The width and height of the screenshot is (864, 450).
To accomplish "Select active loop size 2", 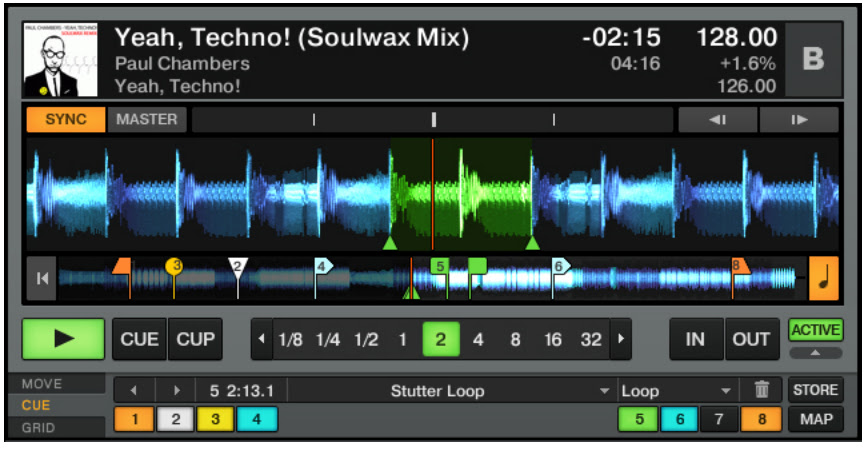I will click(x=441, y=339).
